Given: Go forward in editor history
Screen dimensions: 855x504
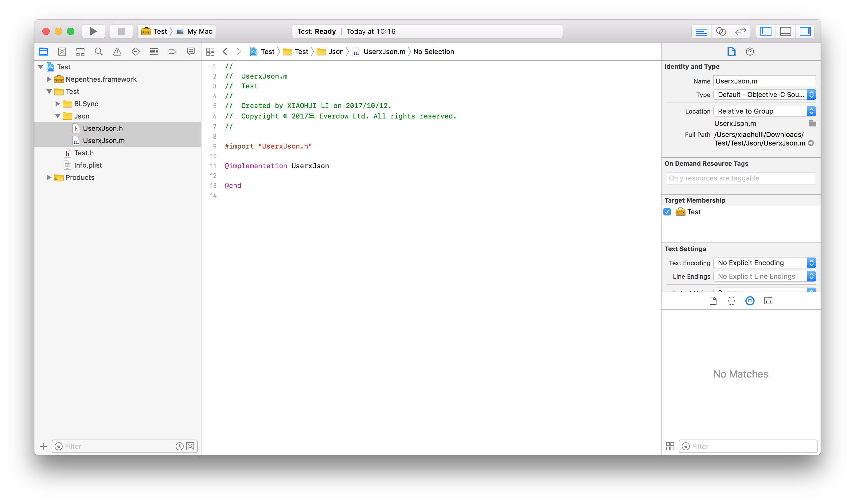Looking at the screenshot, I should pyautogui.click(x=239, y=52).
